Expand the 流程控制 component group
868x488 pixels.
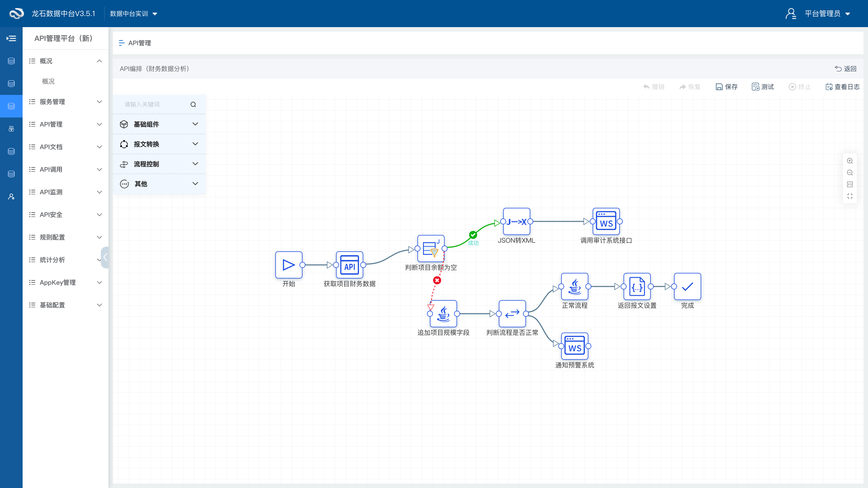point(159,164)
